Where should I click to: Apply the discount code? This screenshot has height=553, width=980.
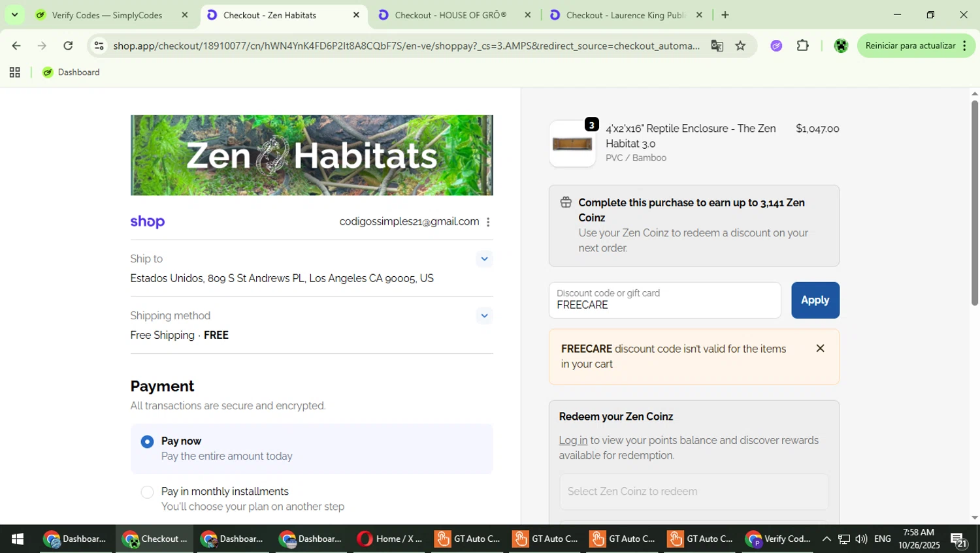pos(815,300)
